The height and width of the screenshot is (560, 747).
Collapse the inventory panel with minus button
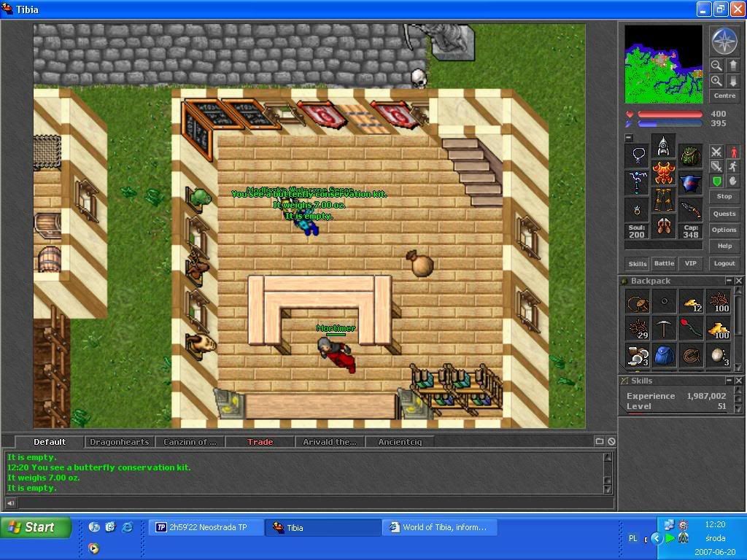629,138
